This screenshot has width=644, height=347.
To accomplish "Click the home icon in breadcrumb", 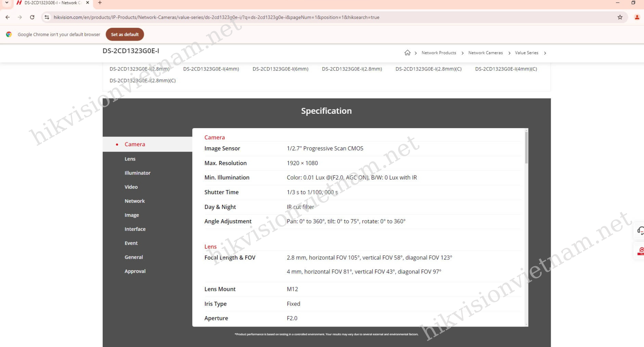I will (407, 53).
